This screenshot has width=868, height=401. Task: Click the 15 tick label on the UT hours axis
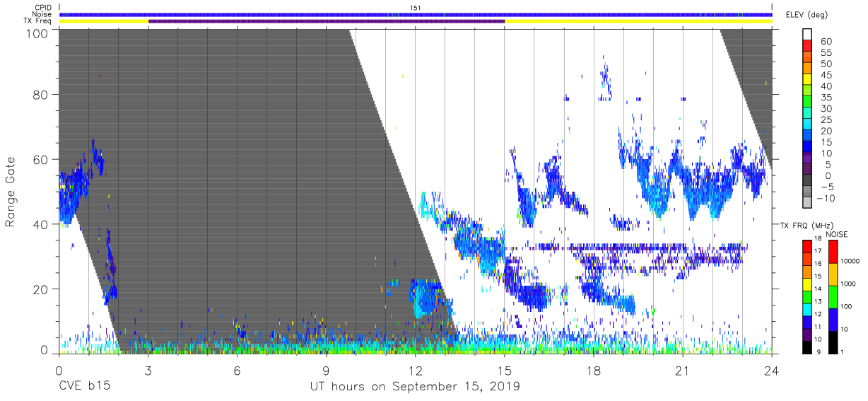point(505,371)
